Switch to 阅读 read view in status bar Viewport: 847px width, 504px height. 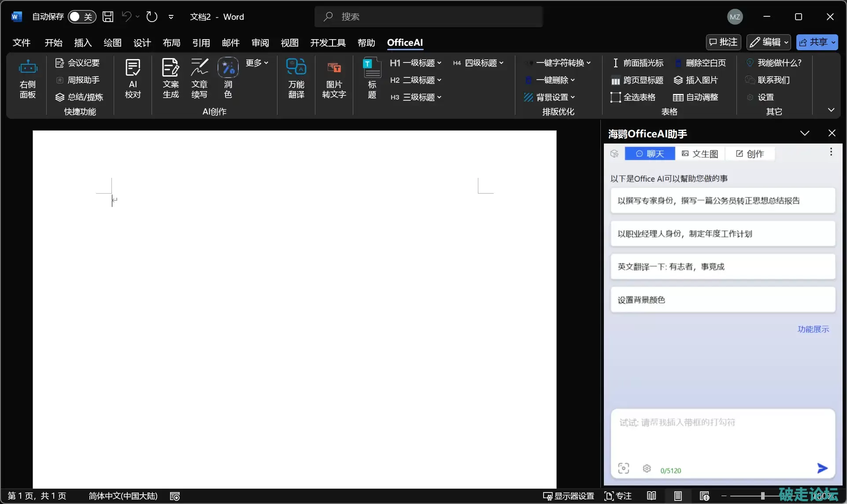pos(651,496)
